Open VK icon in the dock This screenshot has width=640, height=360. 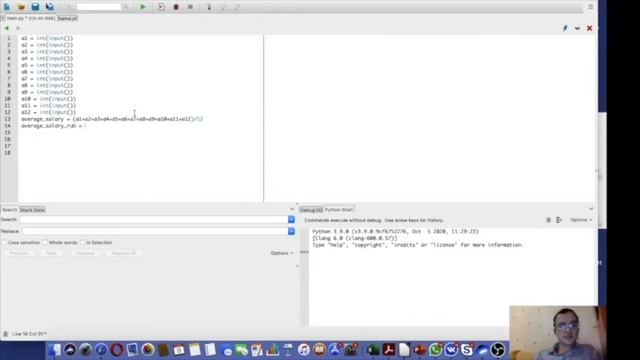coord(451,350)
